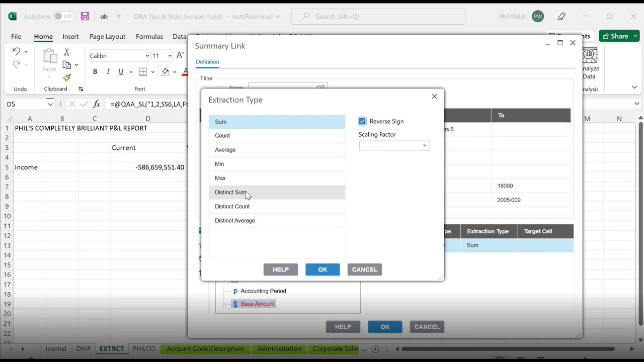644x362 pixels.
Task: Open the Administration sheet tab
Action: pos(279,348)
